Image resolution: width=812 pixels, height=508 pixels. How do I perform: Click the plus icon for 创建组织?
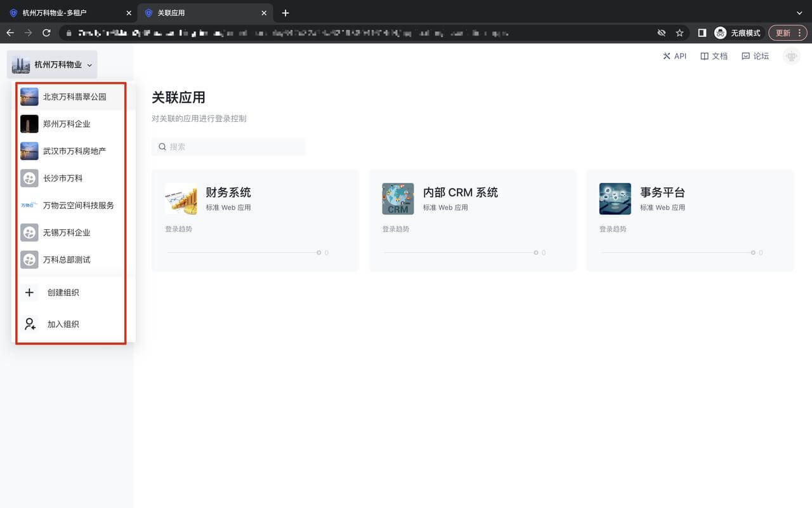pyautogui.click(x=29, y=293)
